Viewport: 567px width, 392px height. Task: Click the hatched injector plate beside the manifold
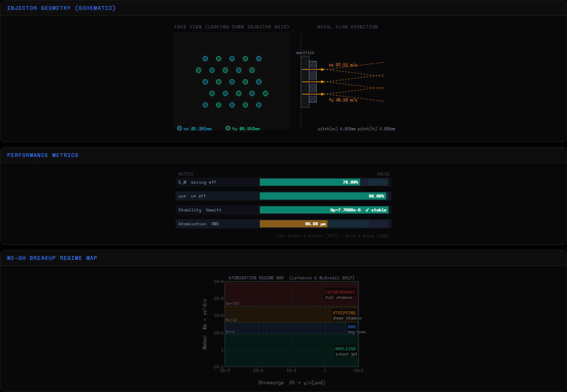coord(313,82)
